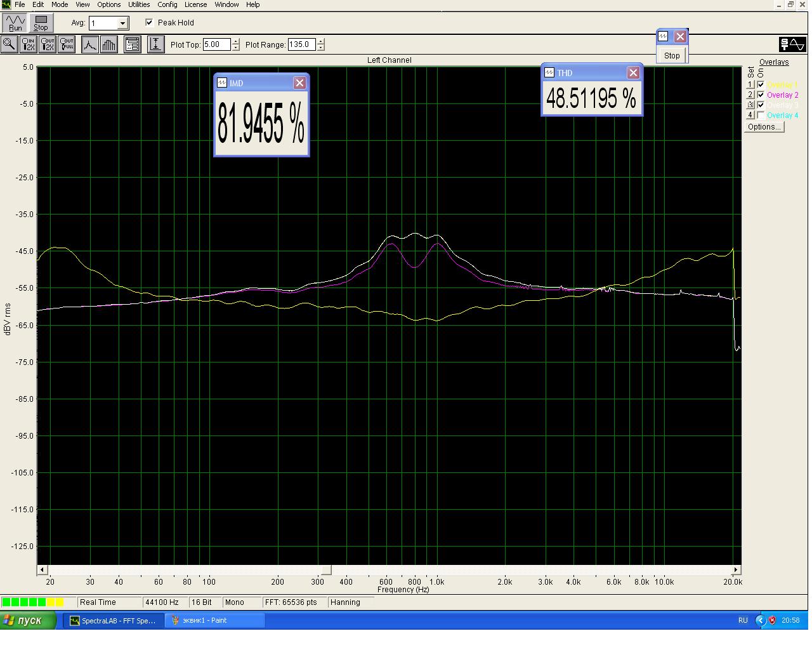The image size is (812, 650).
Task: Increase Plot Top with up spinner arrow
Action: 236,42
